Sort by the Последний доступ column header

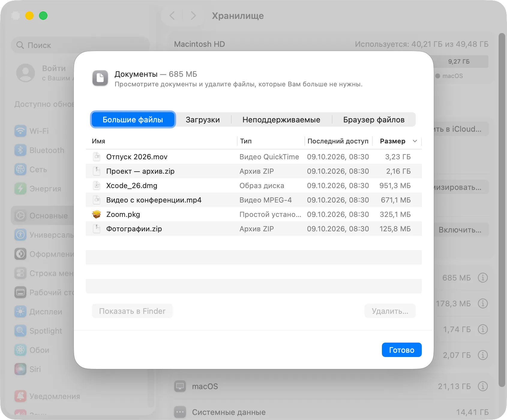click(x=338, y=141)
